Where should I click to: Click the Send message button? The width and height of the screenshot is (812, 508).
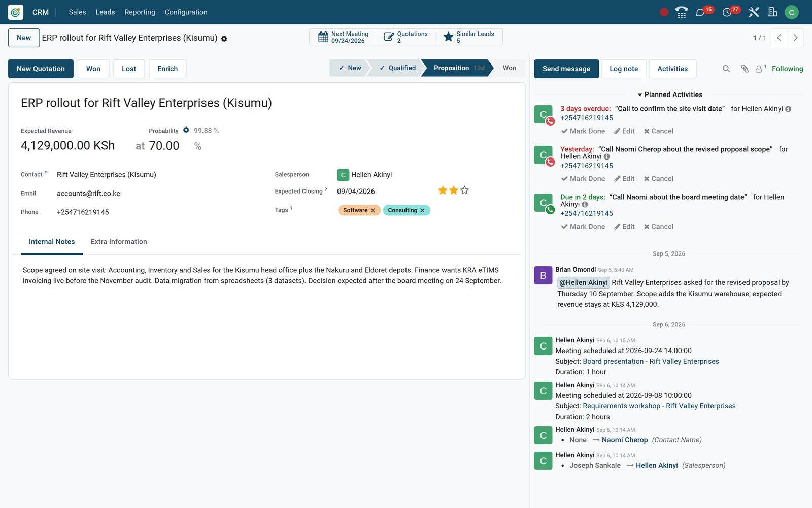[x=566, y=69]
